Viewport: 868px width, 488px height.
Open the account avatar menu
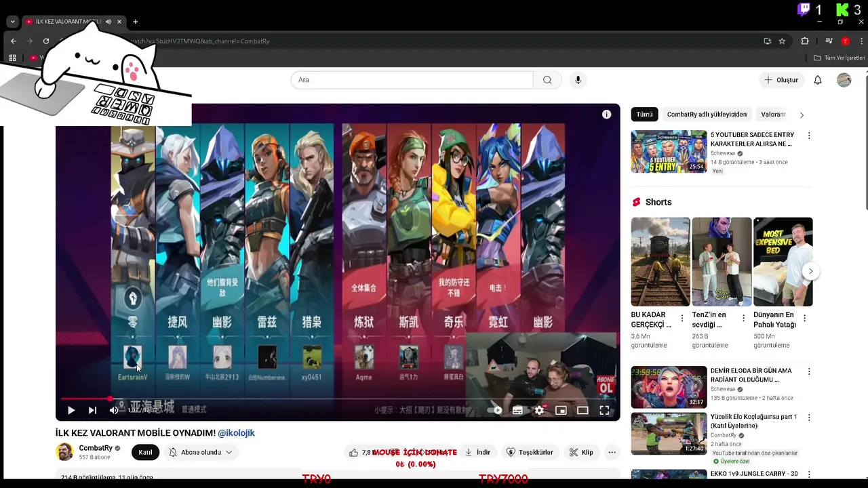pos(844,80)
